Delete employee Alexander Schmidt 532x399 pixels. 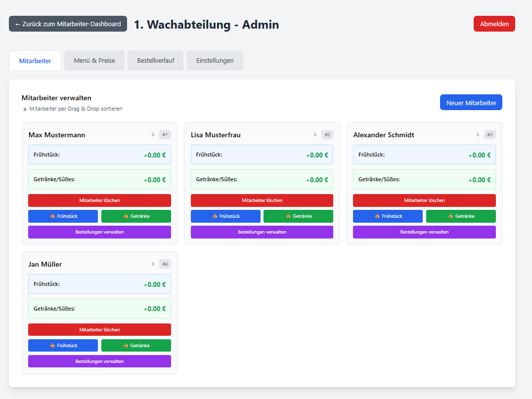tap(424, 200)
